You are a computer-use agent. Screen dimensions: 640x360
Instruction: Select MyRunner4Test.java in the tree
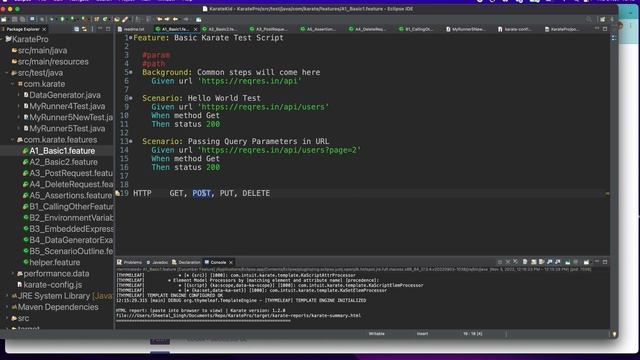point(64,106)
